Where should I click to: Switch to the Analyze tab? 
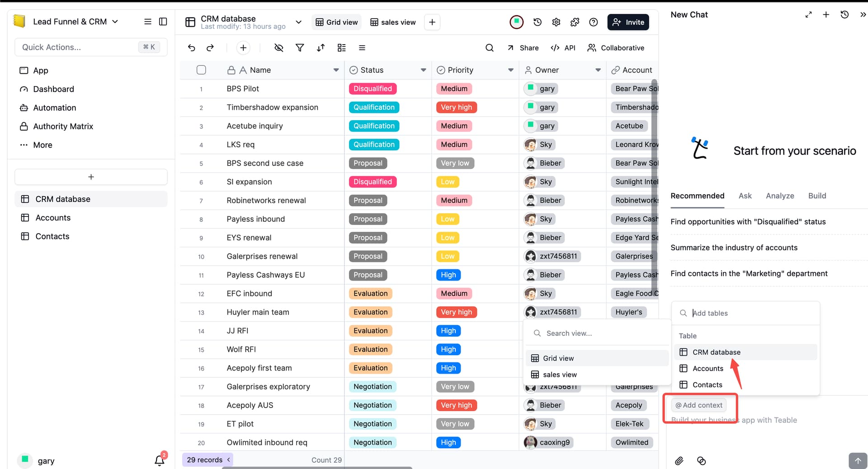[x=779, y=196]
